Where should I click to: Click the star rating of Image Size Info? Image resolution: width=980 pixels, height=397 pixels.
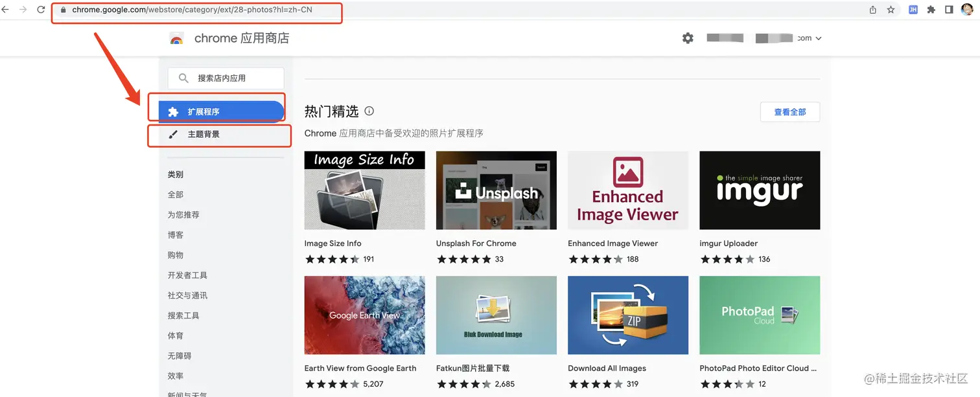coord(332,259)
